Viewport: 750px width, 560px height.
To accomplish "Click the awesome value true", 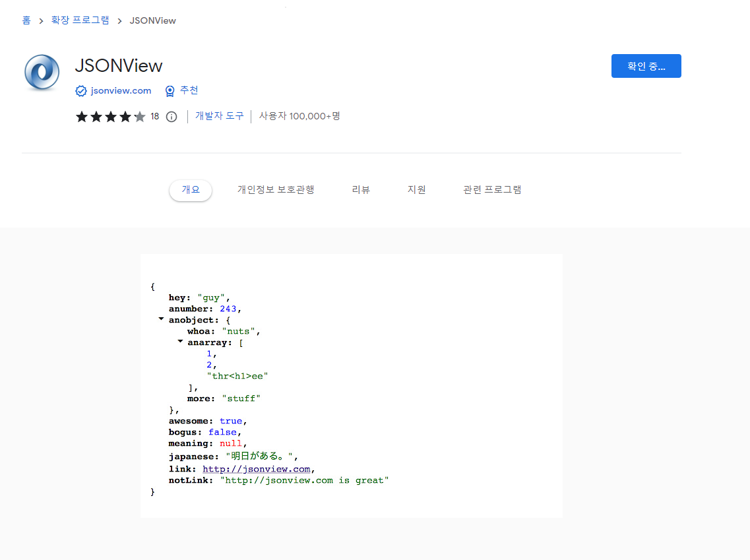I will coord(231,421).
